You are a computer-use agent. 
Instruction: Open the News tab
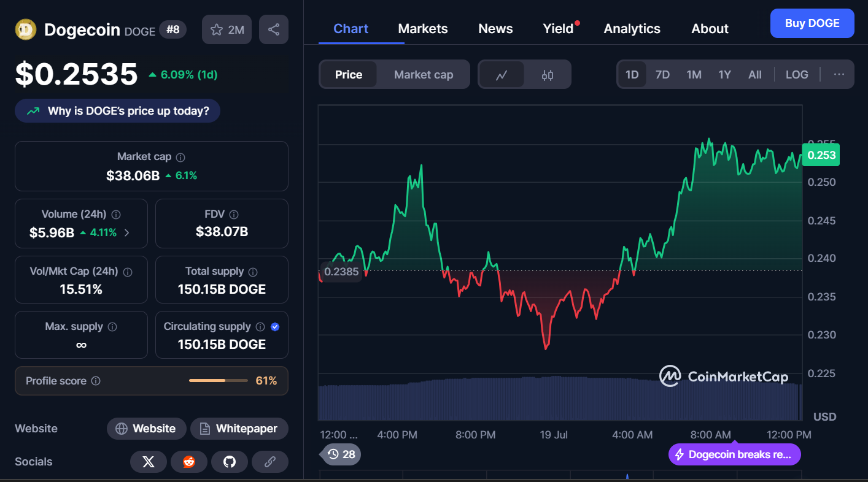(495, 29)
